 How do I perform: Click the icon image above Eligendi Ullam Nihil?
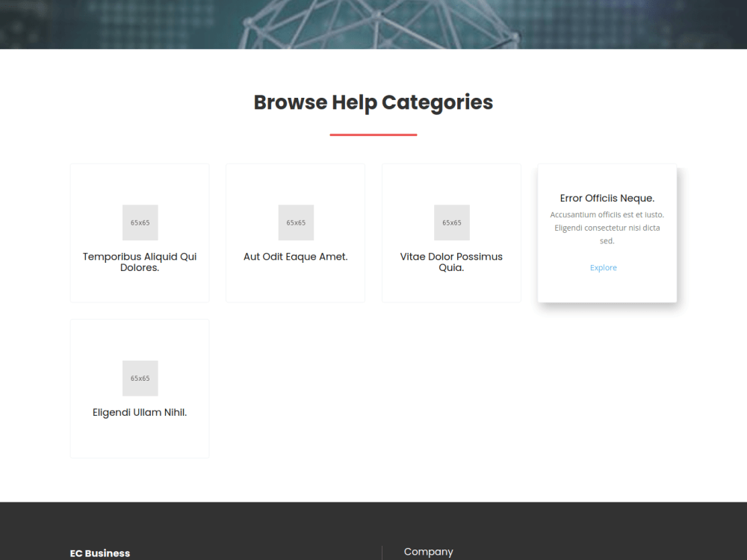(x=140, y=378)
